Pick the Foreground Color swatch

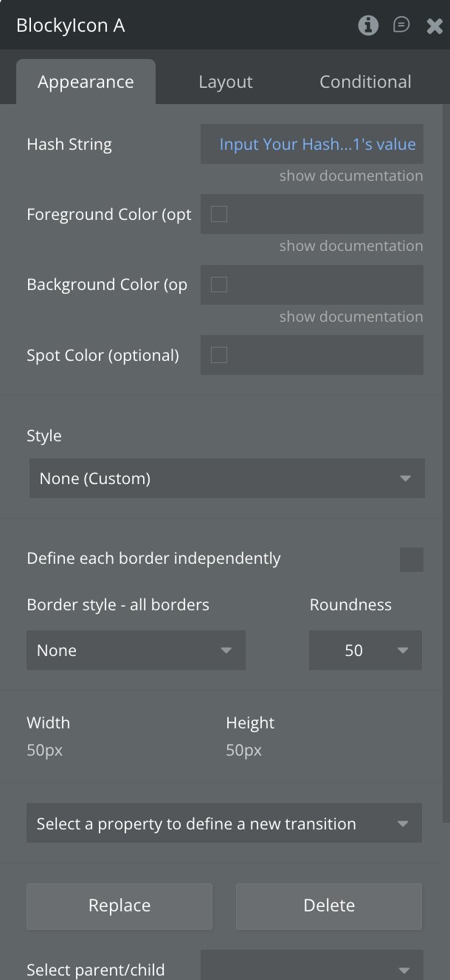219,215
